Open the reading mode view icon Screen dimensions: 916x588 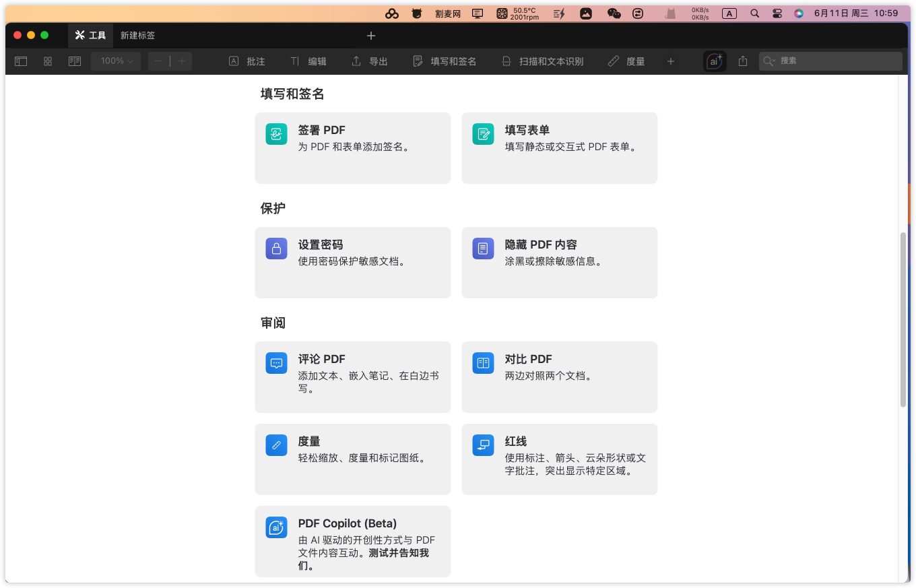pyautogui.click(x=75, y=61)
